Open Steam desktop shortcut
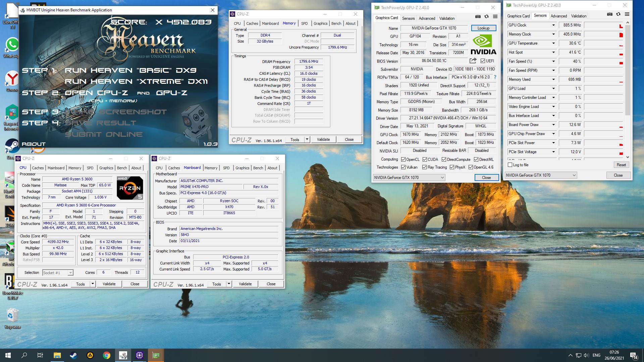The image size is (644, 362). 12,149
